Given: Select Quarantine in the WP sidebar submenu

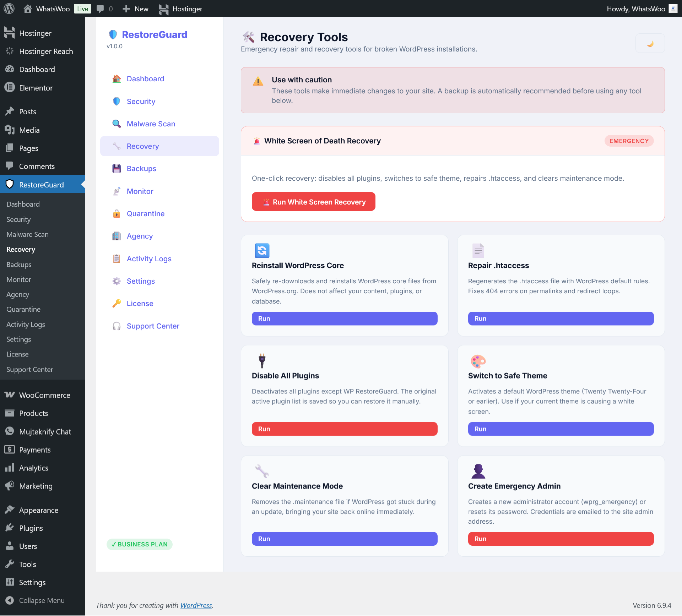Looking at the screenshot, I should 23,309.
